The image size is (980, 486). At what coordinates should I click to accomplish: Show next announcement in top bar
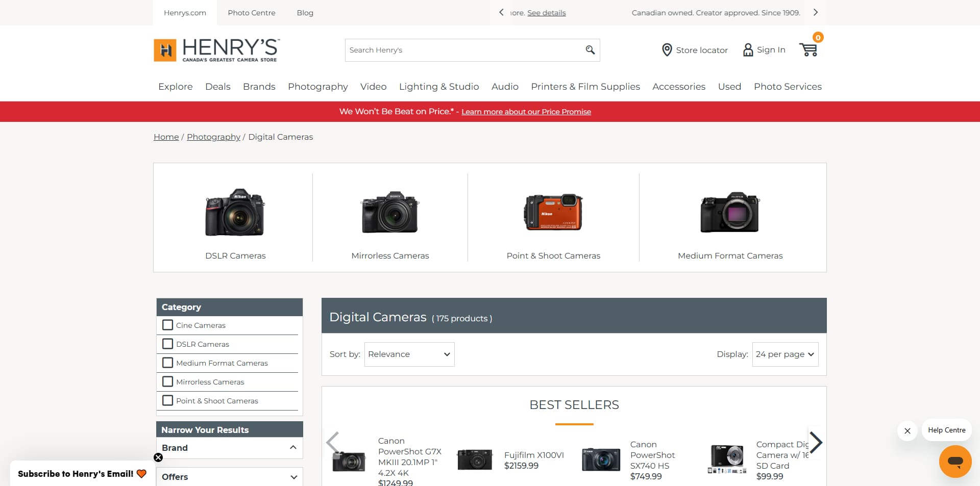click(816, 12)
